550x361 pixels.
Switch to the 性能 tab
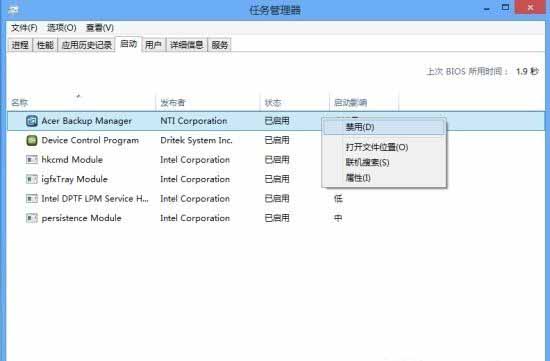point(45,45)
